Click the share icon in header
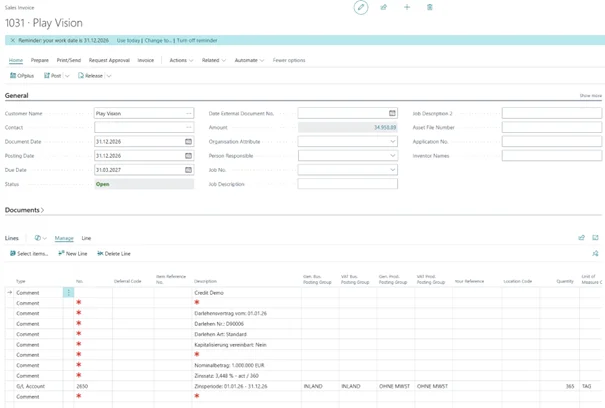This screenshot has height=408, width=605. tap(384, 7)
